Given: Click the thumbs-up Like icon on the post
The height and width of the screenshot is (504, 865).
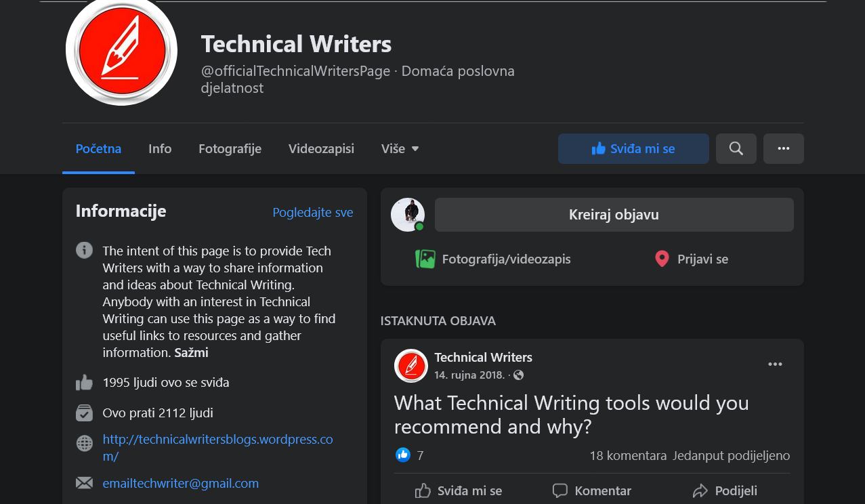Looking at the screenshot, I should tap(423, 490).
